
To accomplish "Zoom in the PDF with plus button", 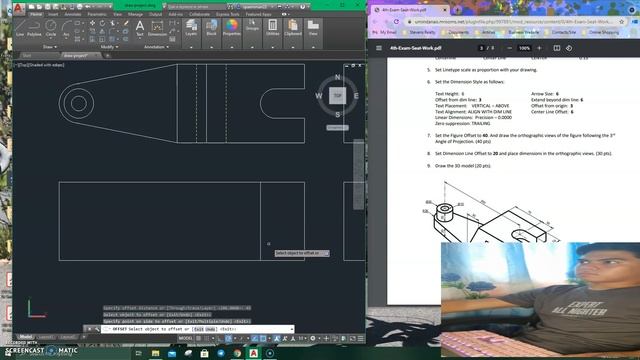I will click(539, 48).
